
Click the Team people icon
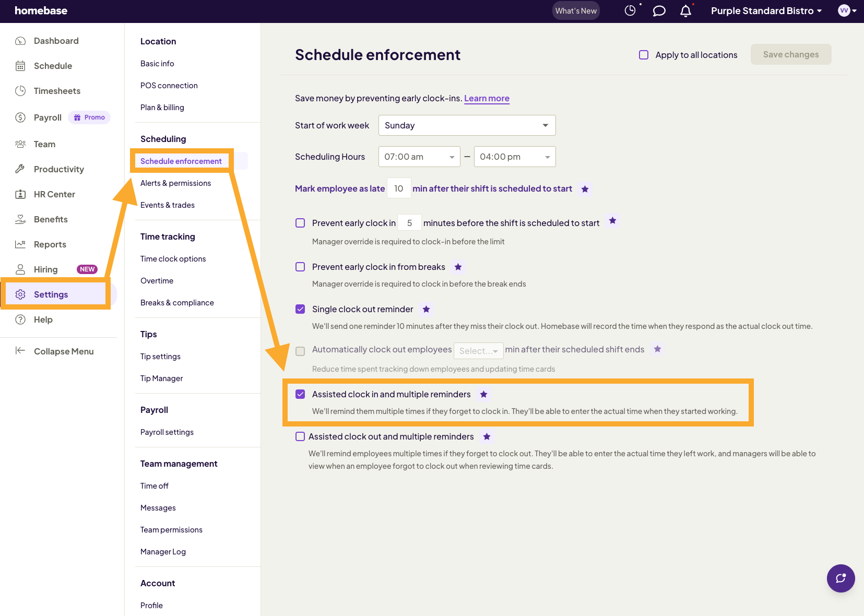click(x=20, y=144)
